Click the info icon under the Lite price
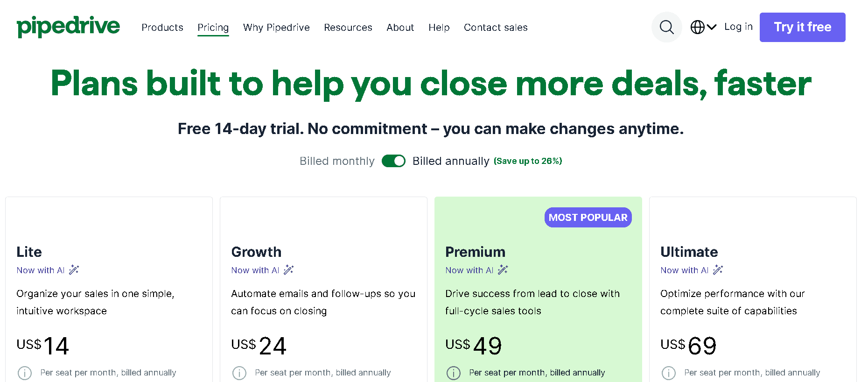Viewport: 868px width, 382px height. 25,373
